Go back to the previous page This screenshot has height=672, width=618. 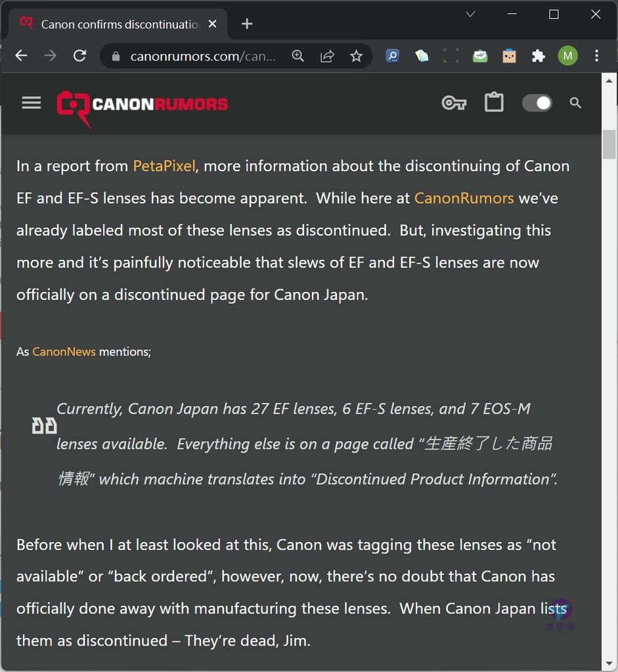[22, 56]
